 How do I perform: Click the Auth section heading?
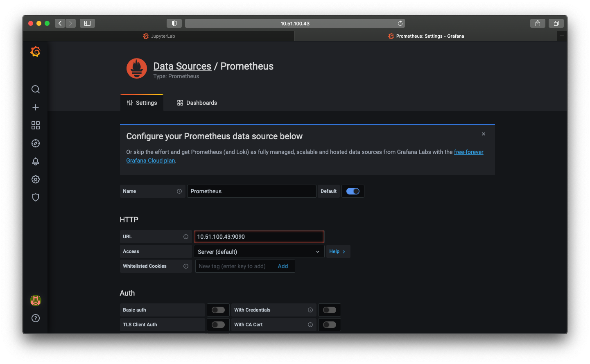coord(127,293)
